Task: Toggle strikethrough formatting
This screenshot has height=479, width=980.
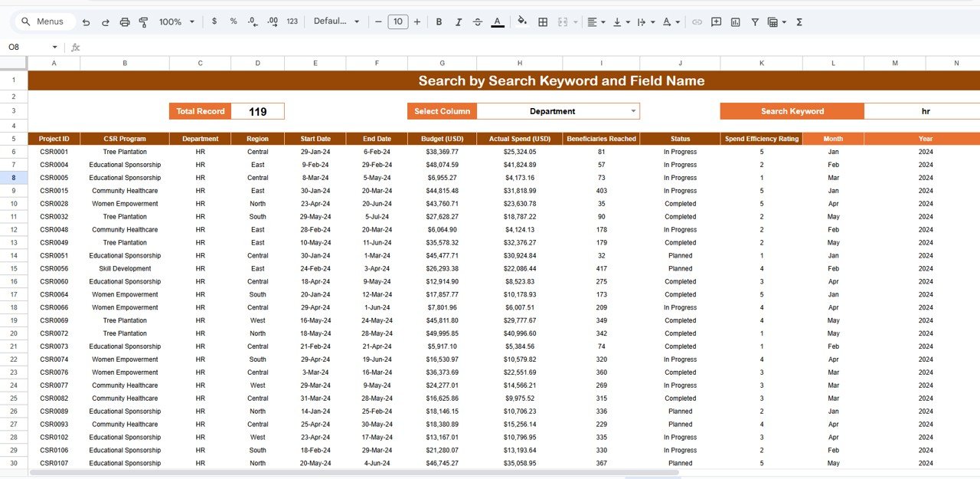Action: coord(478,22)
